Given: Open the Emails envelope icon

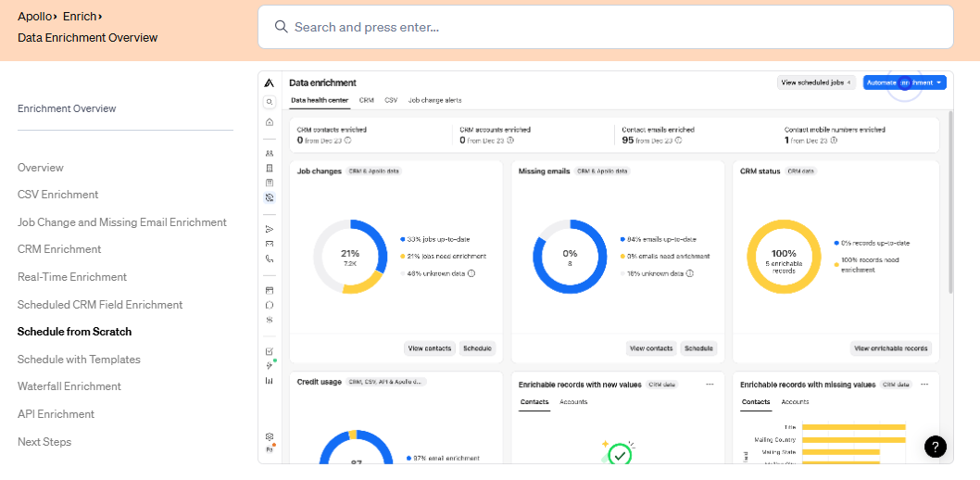Looking at the screenshot, I should click(x=270, y=244).
